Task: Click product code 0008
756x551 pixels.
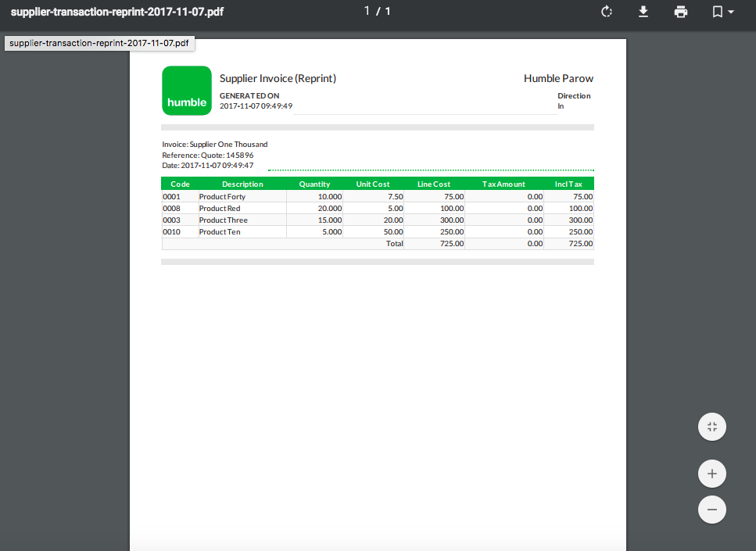Action: point(171,208)
